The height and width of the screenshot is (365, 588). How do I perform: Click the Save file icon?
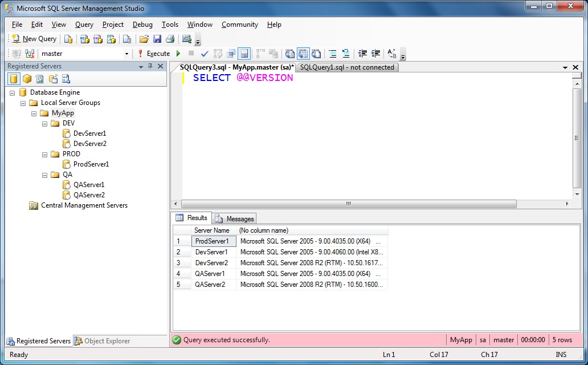157,39
